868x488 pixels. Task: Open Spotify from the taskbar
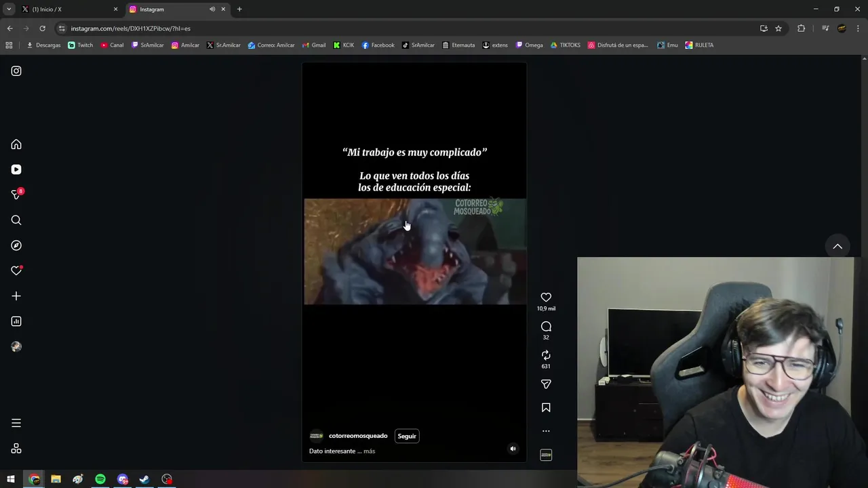[x=100, y=479]
